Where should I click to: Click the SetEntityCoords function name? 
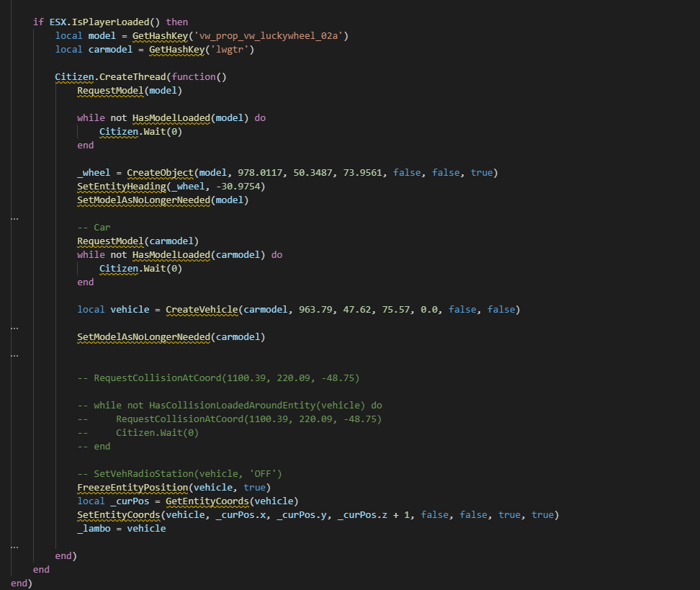pos(119,514)
